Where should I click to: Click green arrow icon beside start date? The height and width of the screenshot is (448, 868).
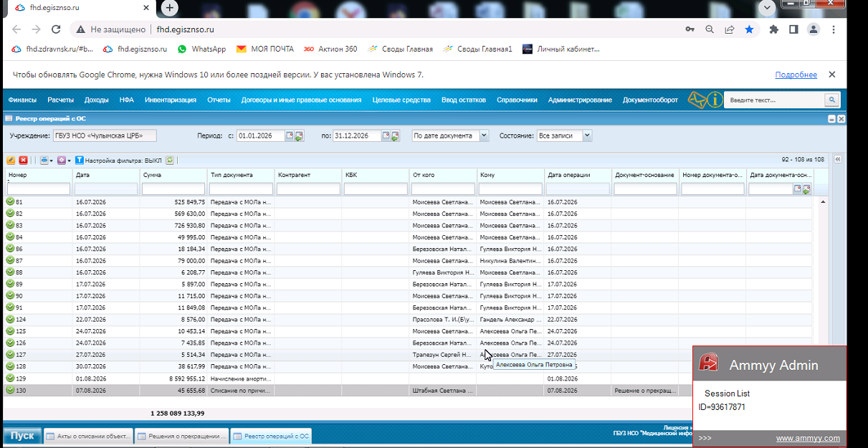tap(298, 136)
